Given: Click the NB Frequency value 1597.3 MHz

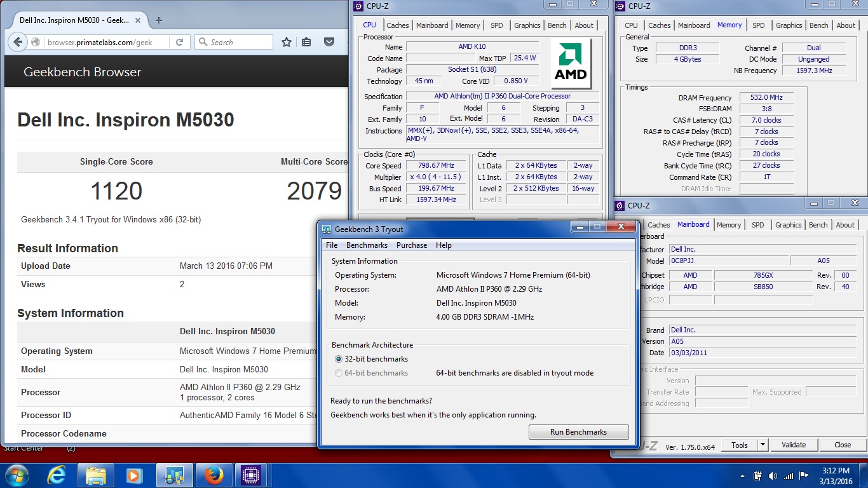Looking at the screenshot, I should click(814, 71).
